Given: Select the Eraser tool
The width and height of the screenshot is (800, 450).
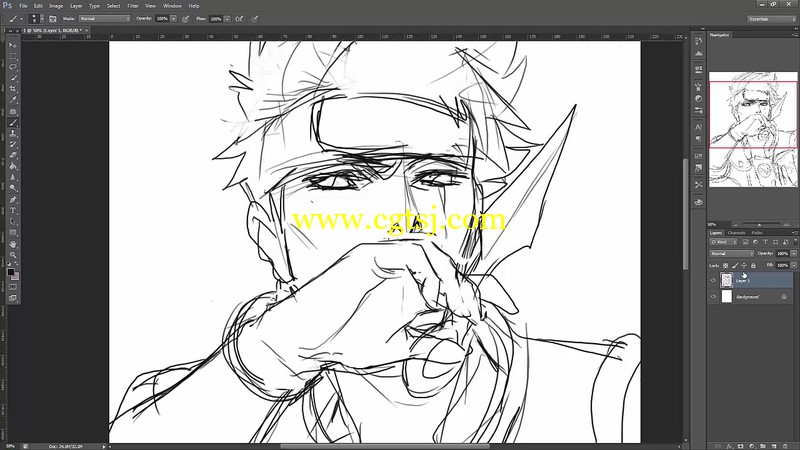Looking at the screenshot, I should click(x=13, y=155).
